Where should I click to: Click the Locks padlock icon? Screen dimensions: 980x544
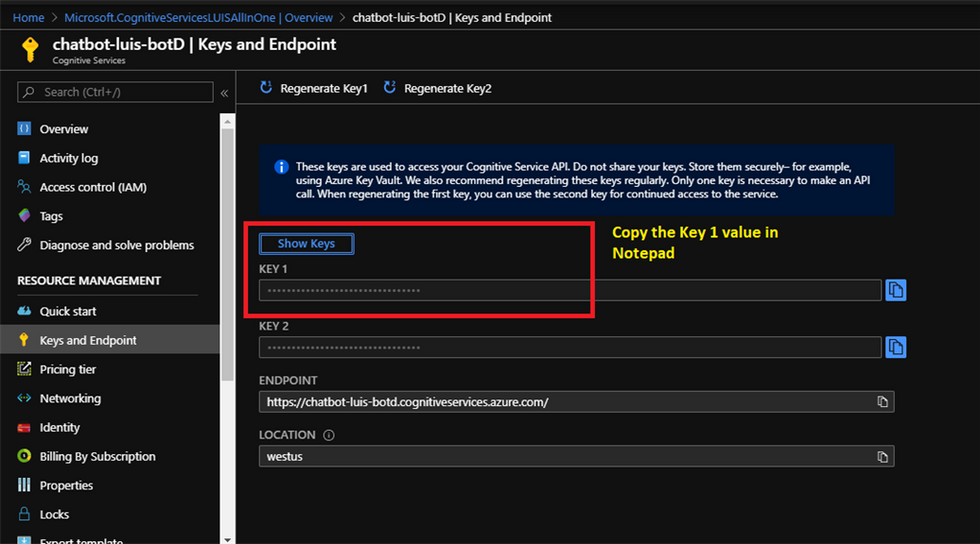click(x=24, y=514)
